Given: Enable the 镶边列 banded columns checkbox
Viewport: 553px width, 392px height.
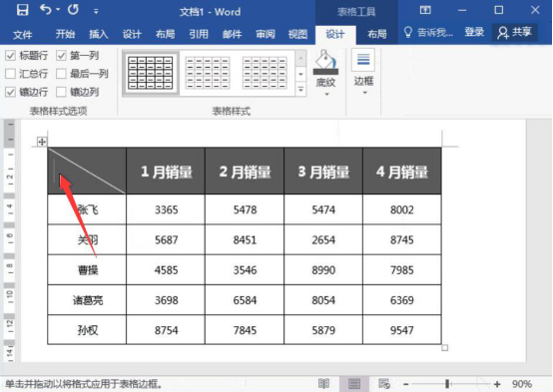Looking at the screenshot, I should pyautogui.click(x=61, y=92).
